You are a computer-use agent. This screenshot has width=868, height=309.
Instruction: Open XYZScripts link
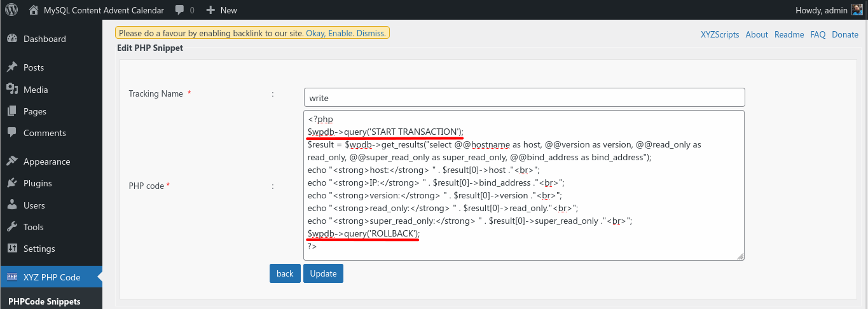[x=720, y=34]
